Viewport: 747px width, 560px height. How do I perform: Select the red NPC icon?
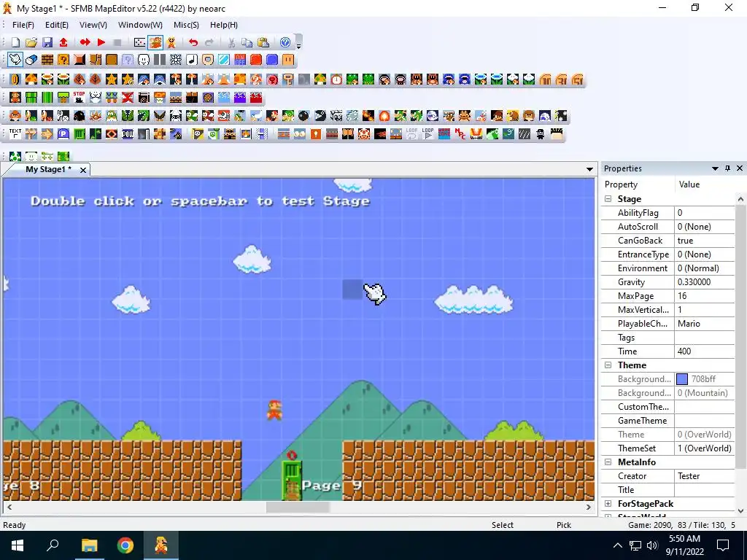point(460,134)
